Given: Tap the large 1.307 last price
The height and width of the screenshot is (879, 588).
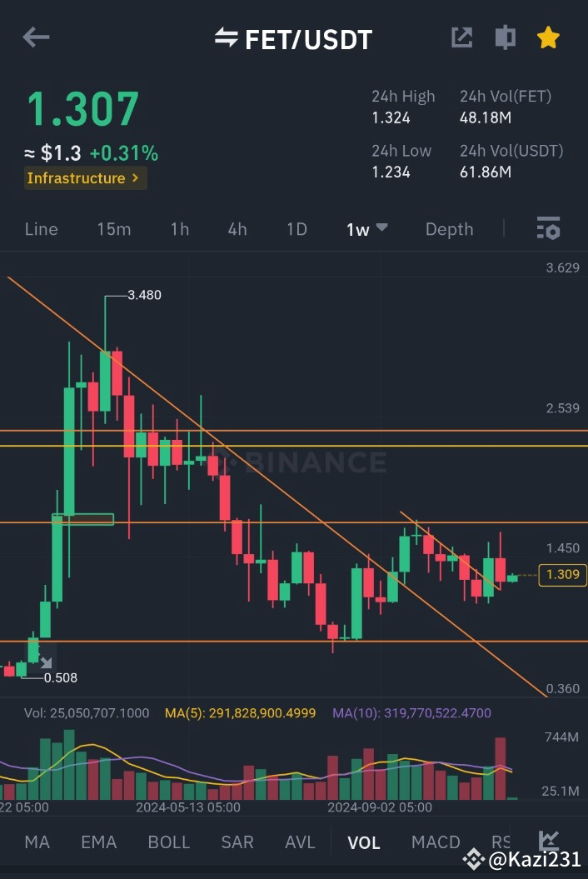Looking at the screenshot, I should 83,109.
